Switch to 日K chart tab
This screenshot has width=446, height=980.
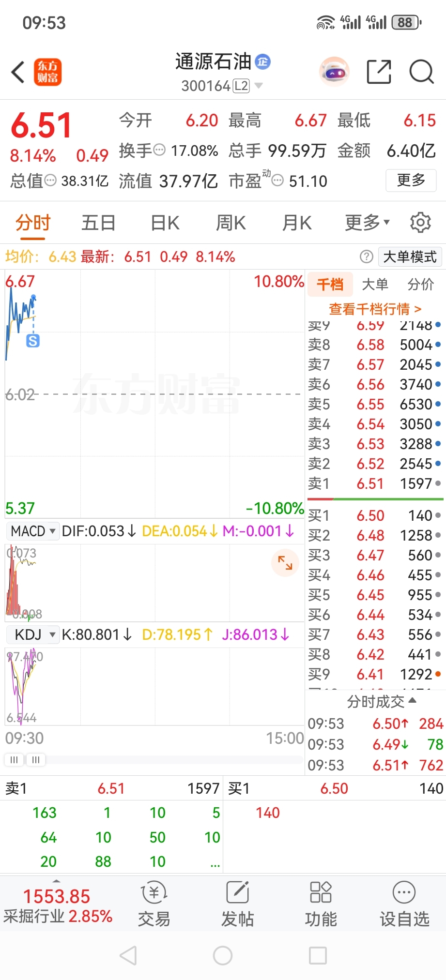[x=165, y=223]
